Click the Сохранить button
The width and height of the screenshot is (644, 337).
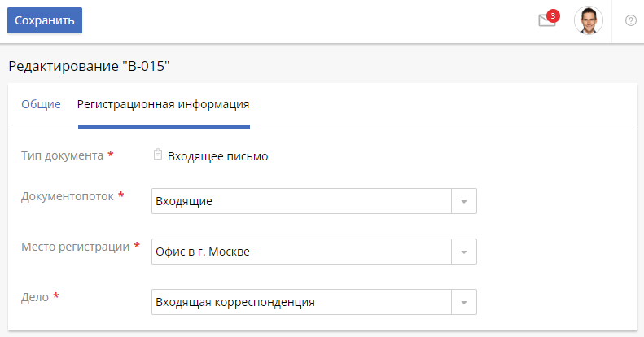click(x=45, y=20)
